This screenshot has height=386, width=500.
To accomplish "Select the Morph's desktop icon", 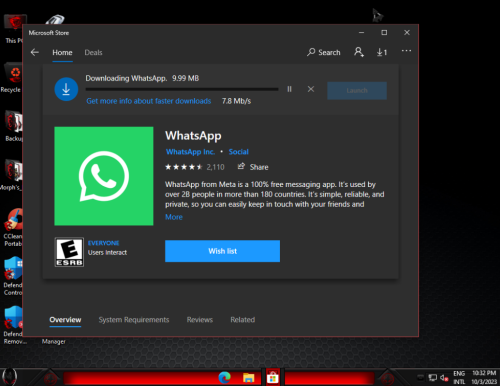I will pos(12,175).
